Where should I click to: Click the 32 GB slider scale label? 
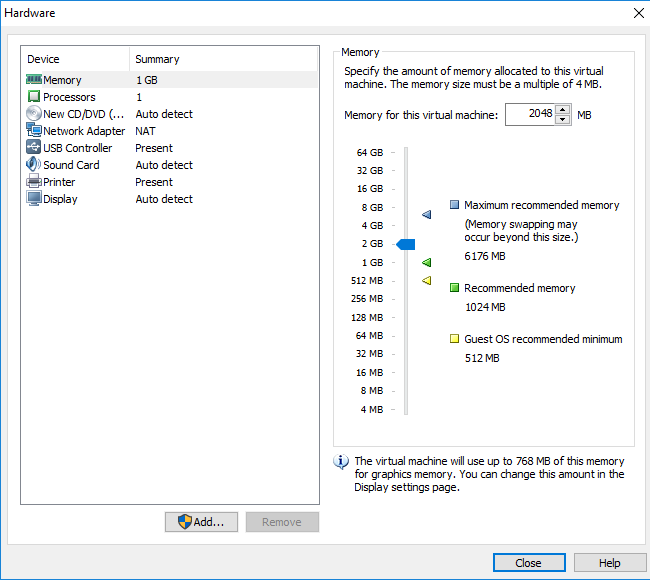[370, 171]
